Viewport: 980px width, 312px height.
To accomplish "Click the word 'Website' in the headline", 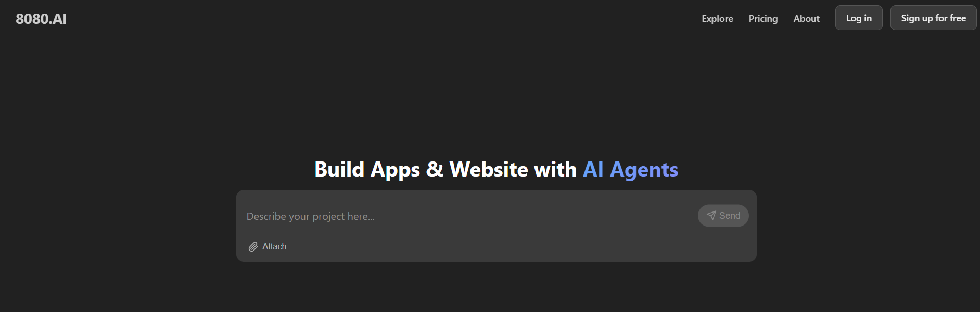I will tap(489, 170).
